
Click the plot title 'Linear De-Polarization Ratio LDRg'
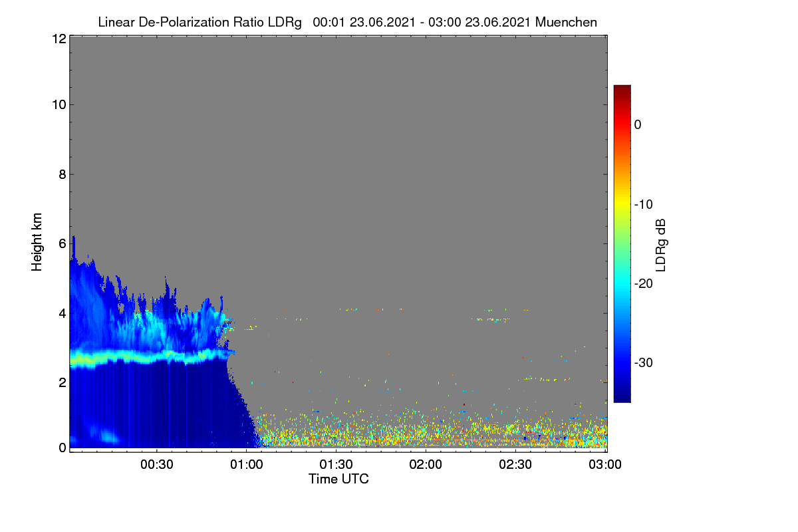click(199, 22)
